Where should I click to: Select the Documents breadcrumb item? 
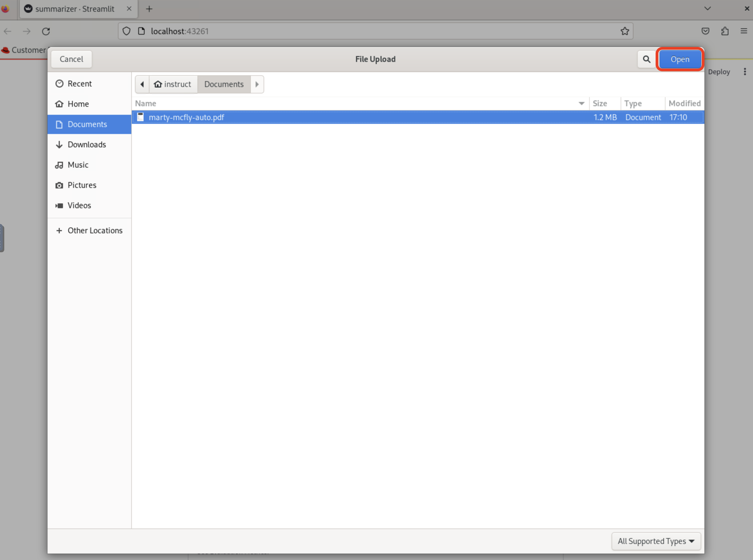coord(224,84)
